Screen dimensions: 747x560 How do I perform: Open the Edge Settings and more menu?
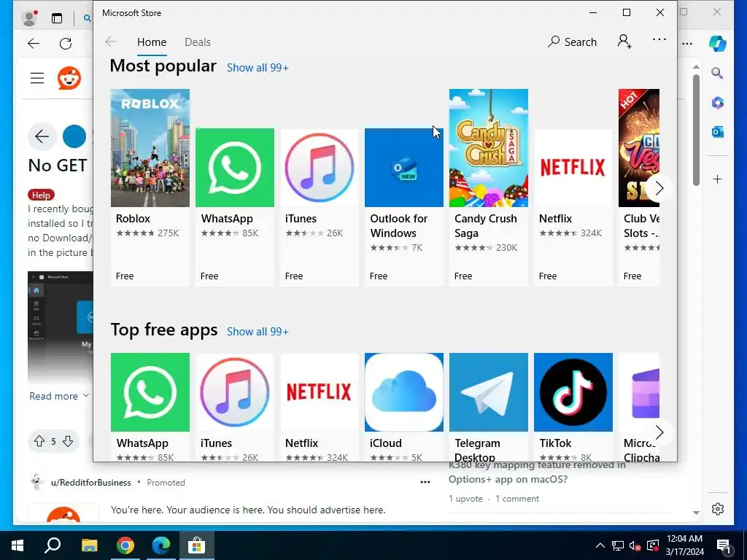click(687, 43)
